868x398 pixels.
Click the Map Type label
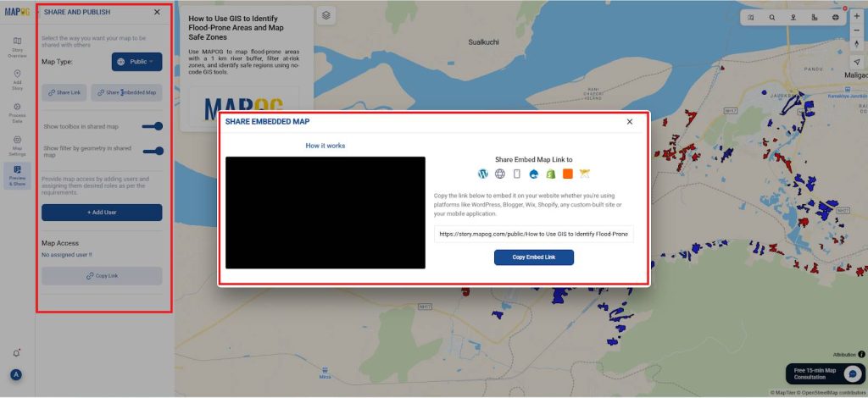point(57,62)
